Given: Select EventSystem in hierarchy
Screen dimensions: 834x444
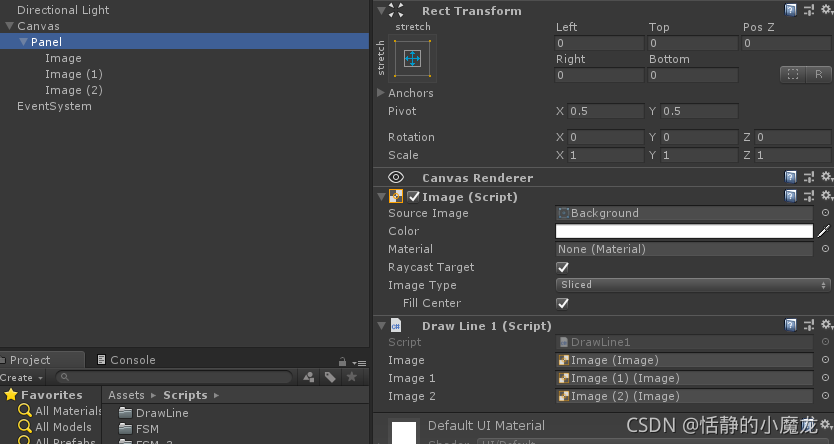Looking at the screenshot, I should click(x=54, y=106).
